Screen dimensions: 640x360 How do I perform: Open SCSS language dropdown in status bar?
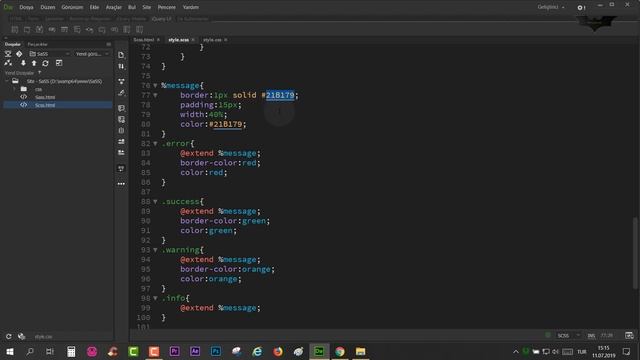click(x=569, y=336)
